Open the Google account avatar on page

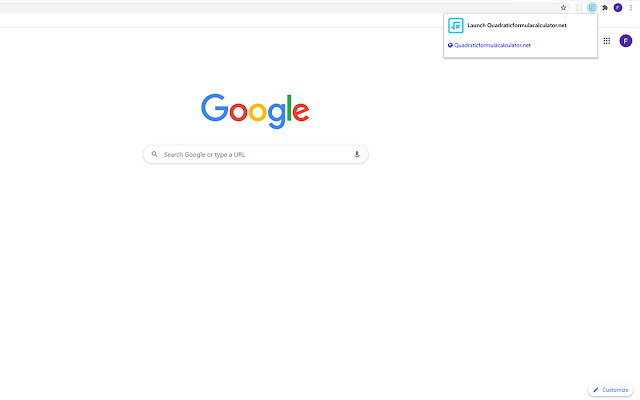tap(626, 41)
